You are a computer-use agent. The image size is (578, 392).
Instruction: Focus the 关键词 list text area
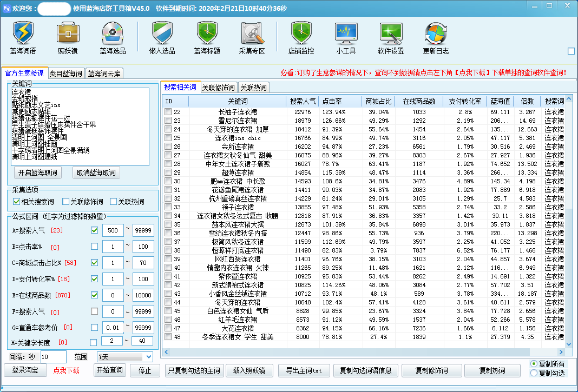tap(80, 127)
